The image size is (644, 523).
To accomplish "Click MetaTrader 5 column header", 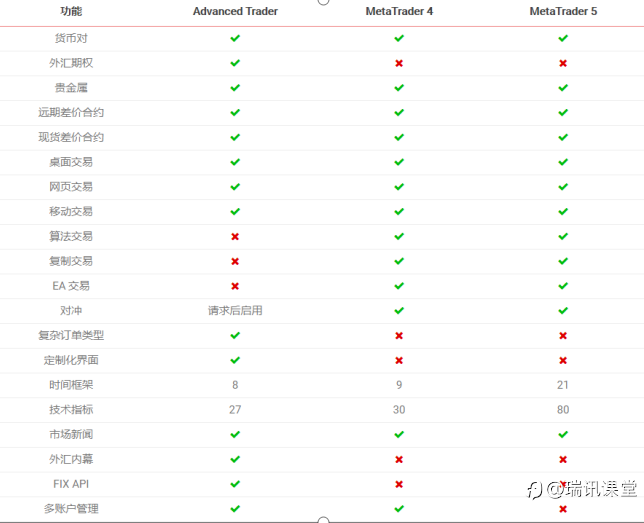I will pos(563,12).
